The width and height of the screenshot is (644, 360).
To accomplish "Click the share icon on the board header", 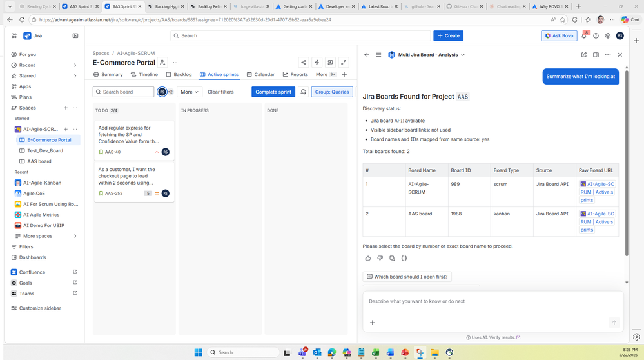I will click(x=304, y=63).
